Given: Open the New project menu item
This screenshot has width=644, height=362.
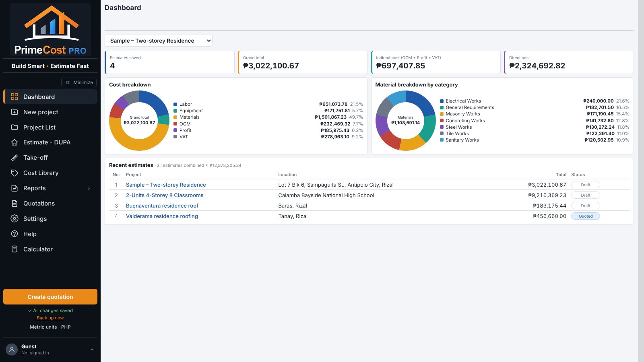Looking at the screenshot, I should (50, 112).
